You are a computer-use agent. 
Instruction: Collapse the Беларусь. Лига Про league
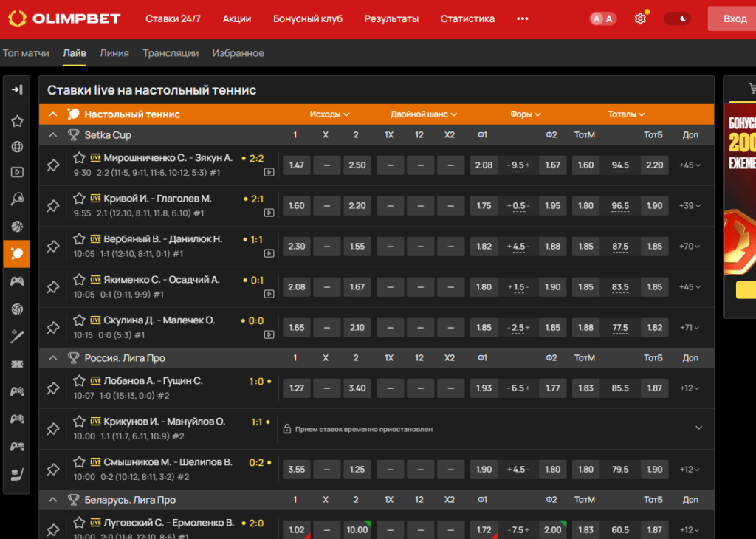(x=53, y=499)
